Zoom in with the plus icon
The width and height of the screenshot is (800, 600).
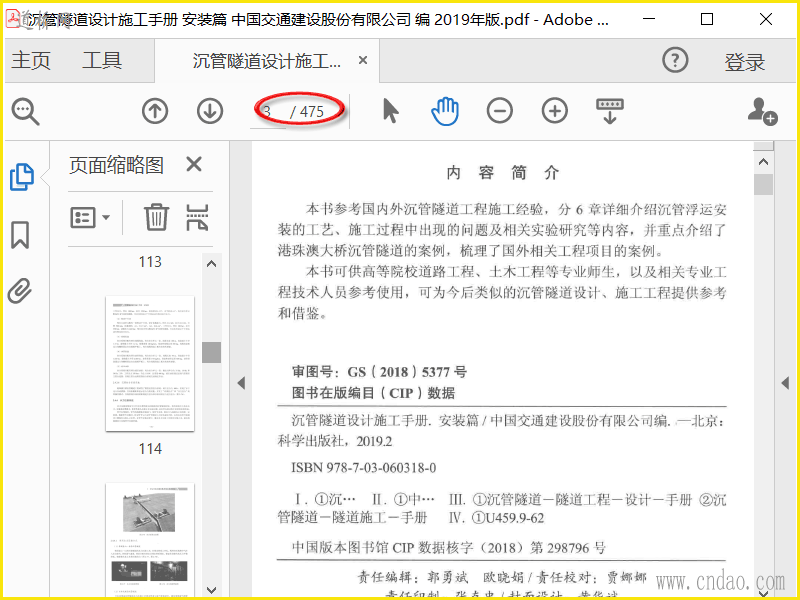coord(555,111)
